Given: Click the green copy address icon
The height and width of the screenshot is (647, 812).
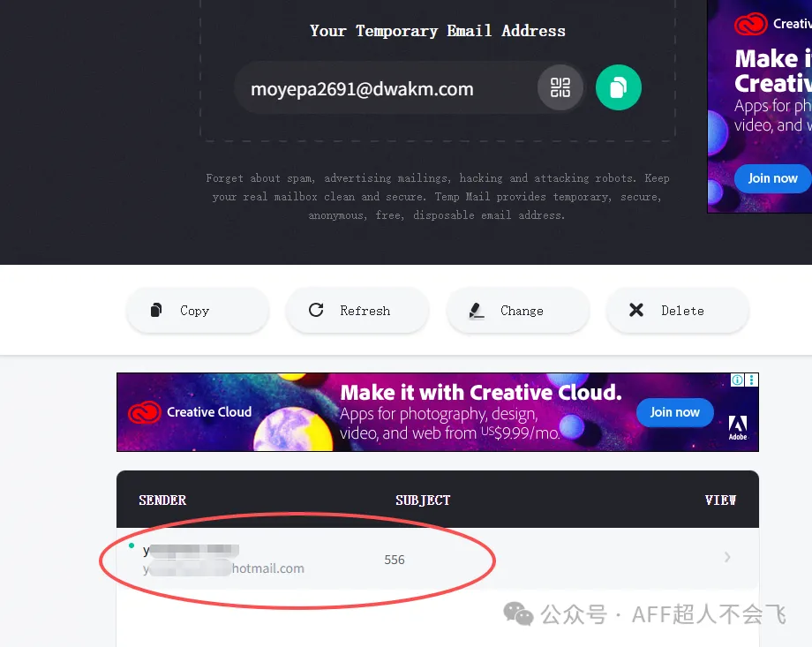Looking at the screenshot, I should [619, 87].
